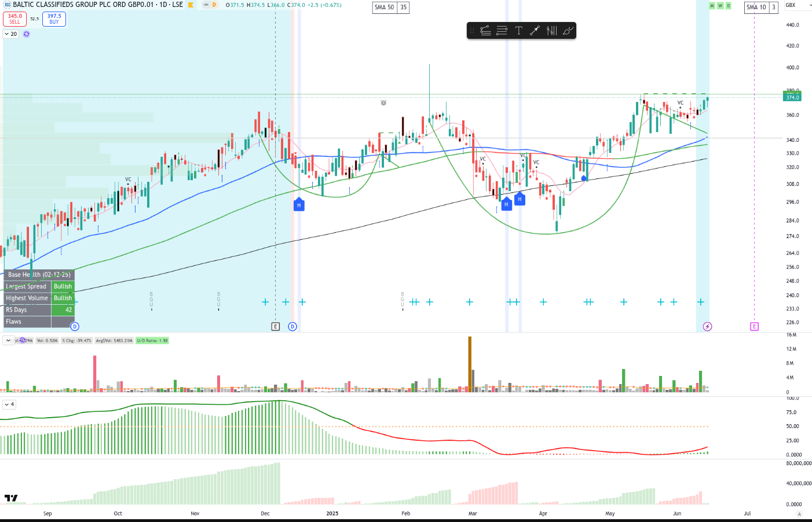
Task: Click the purple lightning bolt event marker
Action: (707, 327)
